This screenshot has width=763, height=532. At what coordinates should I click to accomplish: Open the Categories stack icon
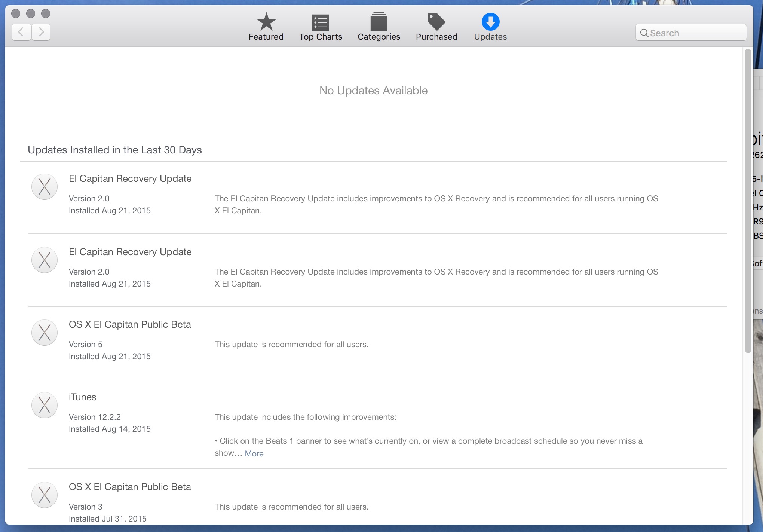379,22
